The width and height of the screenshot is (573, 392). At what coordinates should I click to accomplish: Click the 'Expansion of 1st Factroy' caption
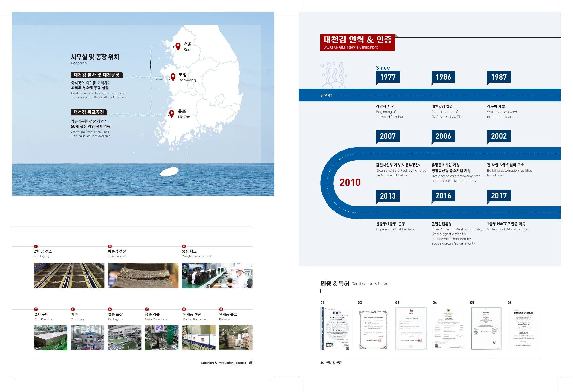[x=395, y=229]
